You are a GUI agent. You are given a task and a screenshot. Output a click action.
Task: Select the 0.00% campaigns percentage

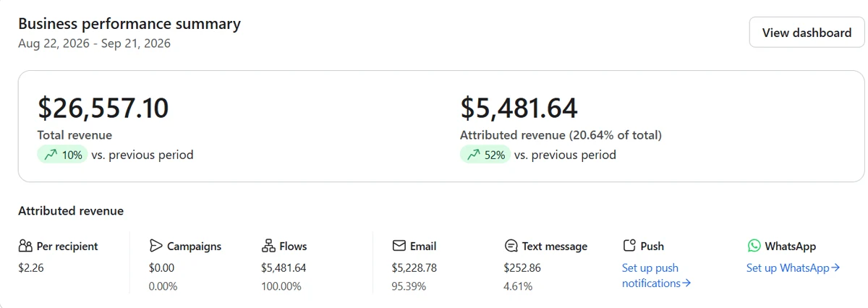point(163,286)
